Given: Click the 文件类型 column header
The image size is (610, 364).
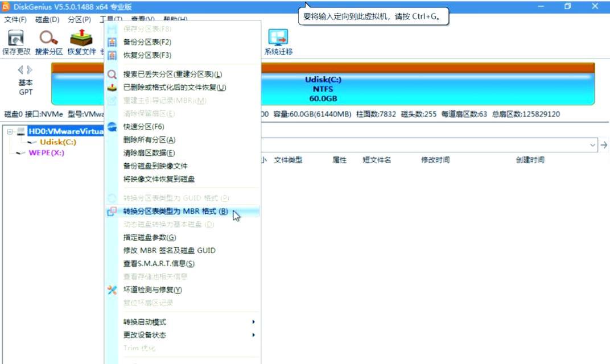Looking at the screenshot, I should click(288, 160).
